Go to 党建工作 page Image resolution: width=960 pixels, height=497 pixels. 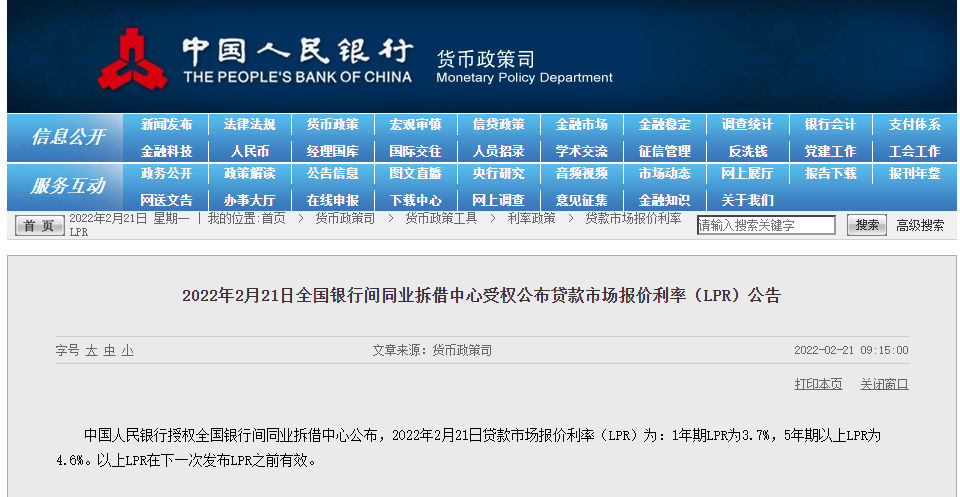pyautogui.click(x=830, y=151)
